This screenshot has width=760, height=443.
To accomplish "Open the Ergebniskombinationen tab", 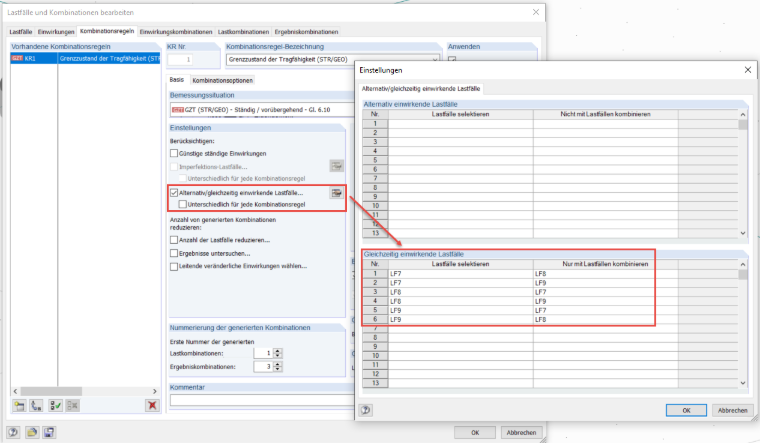I will pyautogui.click(x=306, y=32).
